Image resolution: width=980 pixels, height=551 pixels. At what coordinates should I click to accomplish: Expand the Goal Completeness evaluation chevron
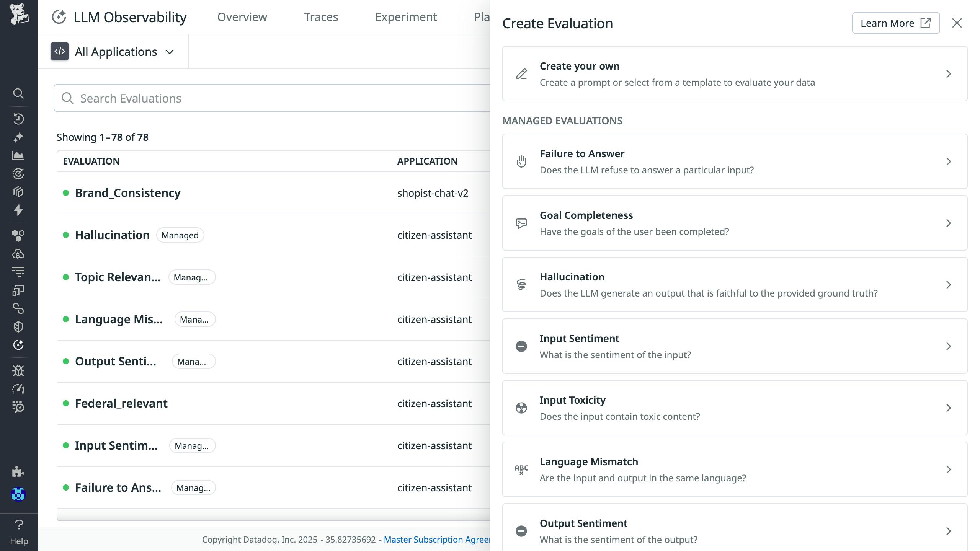(x=948, y=223)
